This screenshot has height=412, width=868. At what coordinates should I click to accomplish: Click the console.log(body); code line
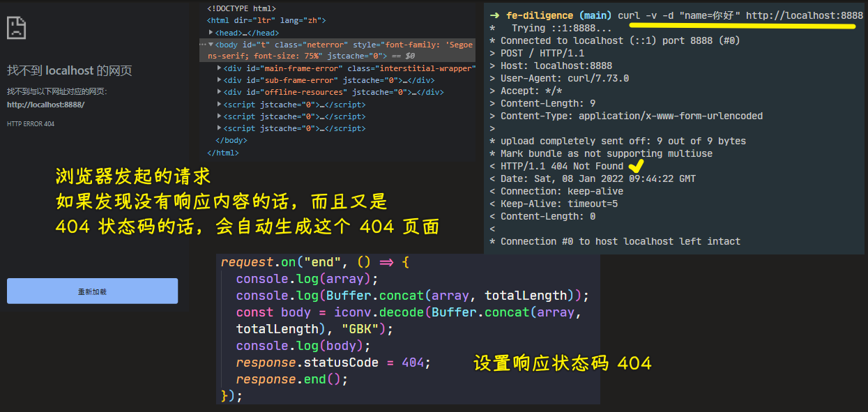tap(303, 346)
